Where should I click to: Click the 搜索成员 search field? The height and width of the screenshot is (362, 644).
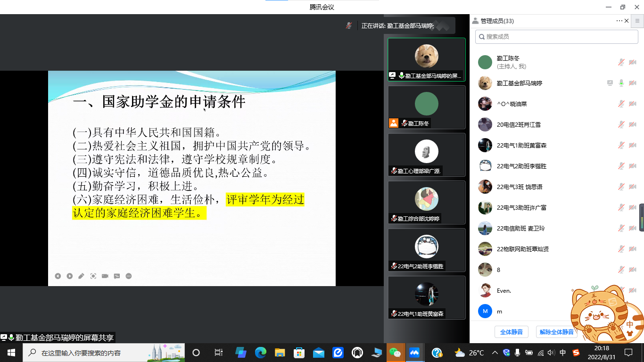click(556, 36)
